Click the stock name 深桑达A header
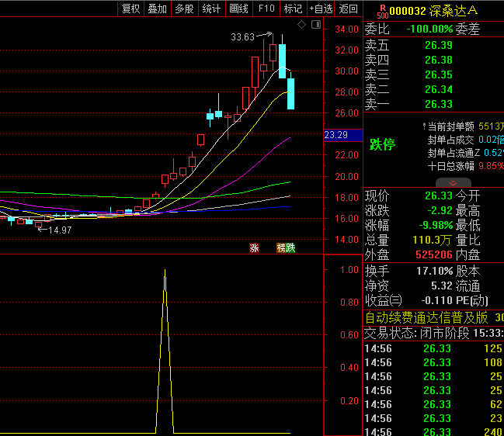Image resolution: width=504 pixels, height=436 pixels. point(456,9)
